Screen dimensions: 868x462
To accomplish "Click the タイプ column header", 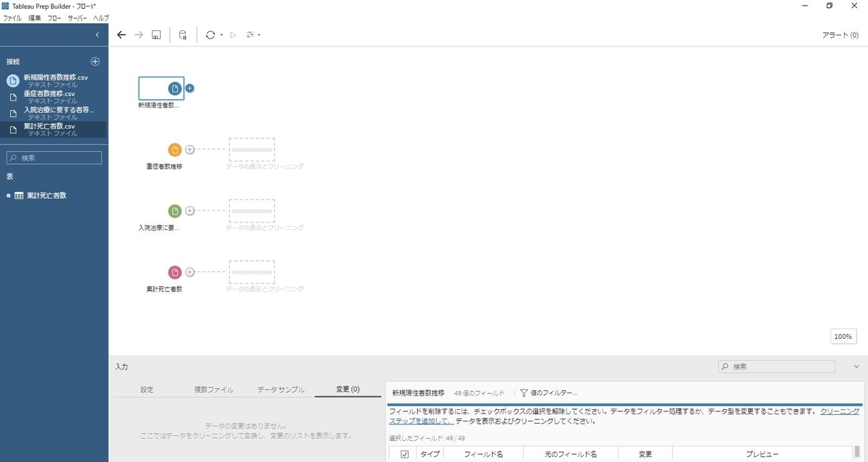I will pyautogui.click(x=430, y=454).
